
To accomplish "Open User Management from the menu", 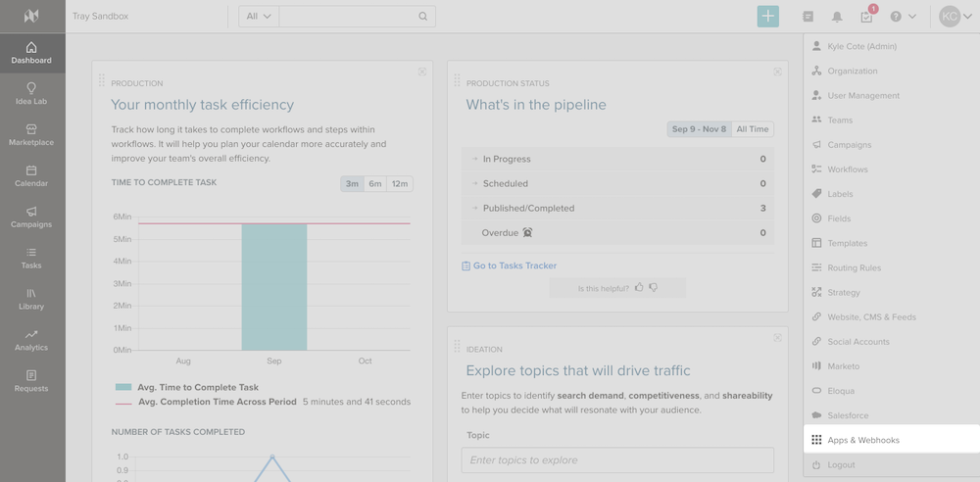I will (862, 96).
